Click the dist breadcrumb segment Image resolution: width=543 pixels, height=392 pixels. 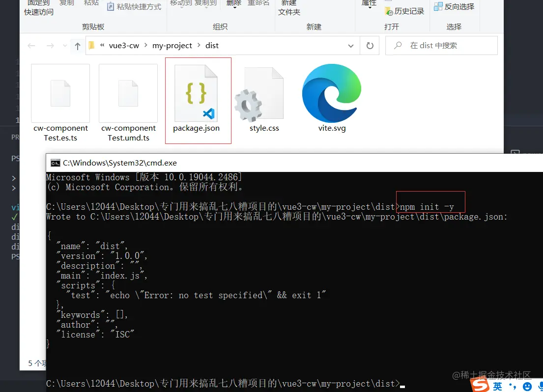(x=212, y=45)
